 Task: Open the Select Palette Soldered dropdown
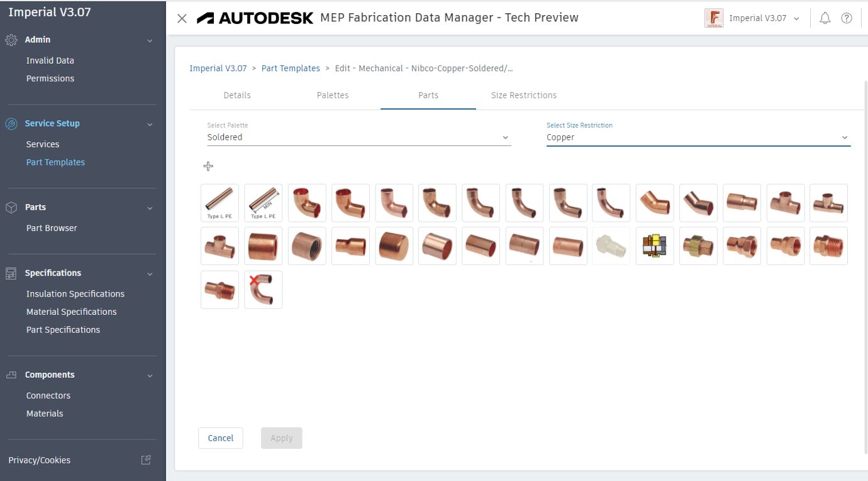[359, 137]
